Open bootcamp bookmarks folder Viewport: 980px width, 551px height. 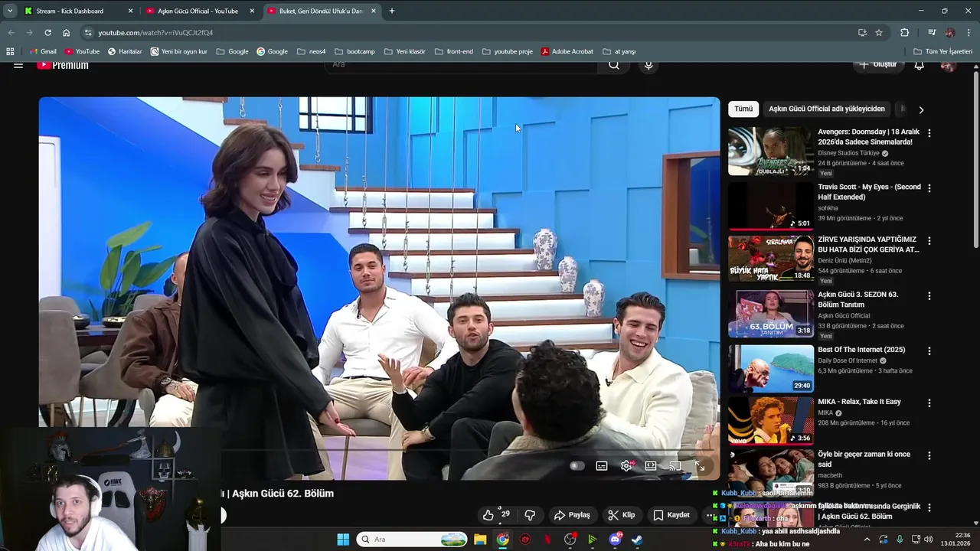[355, 51]
